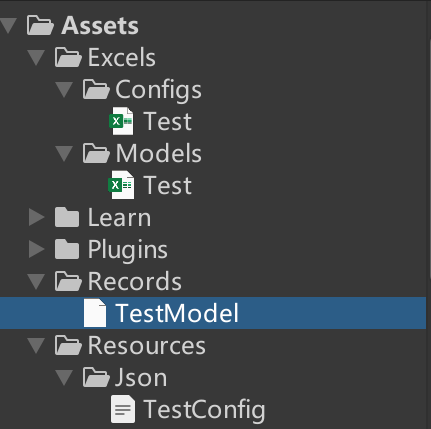
Task: Click the Excel icon of Test under Models
Action: (121, 185)
